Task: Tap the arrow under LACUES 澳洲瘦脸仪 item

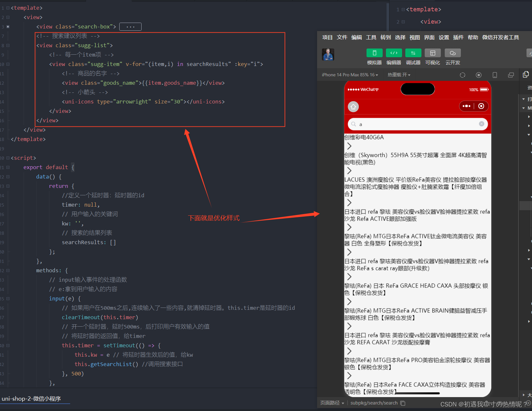Action: pos(349,202)
